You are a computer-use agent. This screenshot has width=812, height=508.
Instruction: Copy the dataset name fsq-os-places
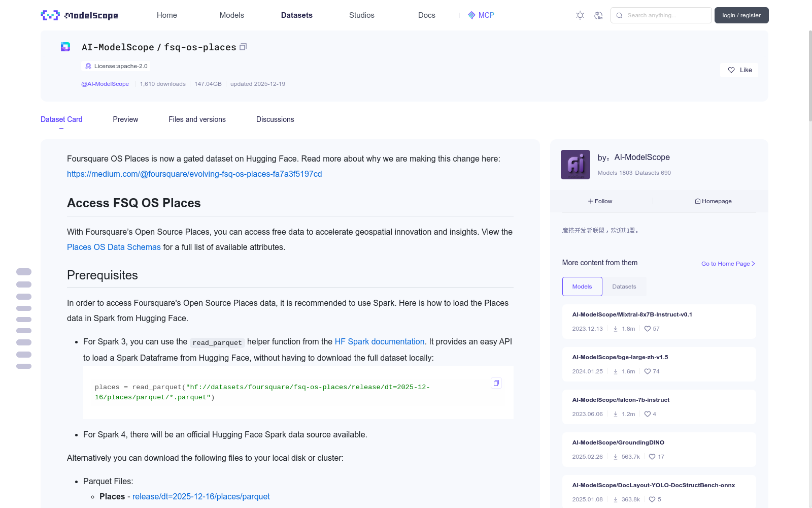tap(243, 47)
